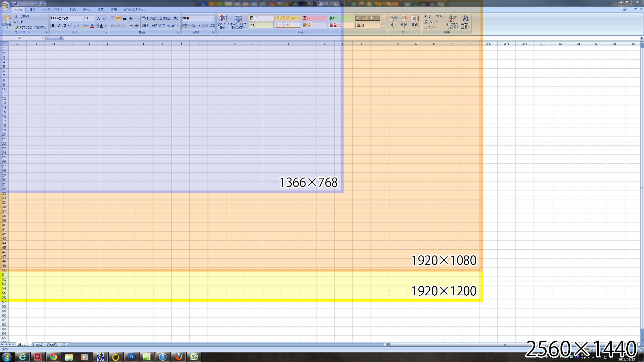
Task: Click 折り返して全体を表示する wrap text button
Action: click(x=160, y=18)
